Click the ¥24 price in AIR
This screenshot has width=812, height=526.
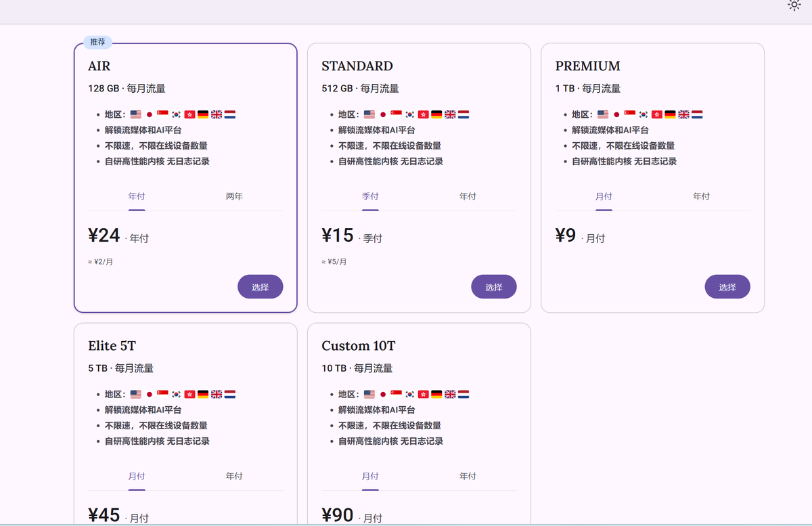point(104,236)
